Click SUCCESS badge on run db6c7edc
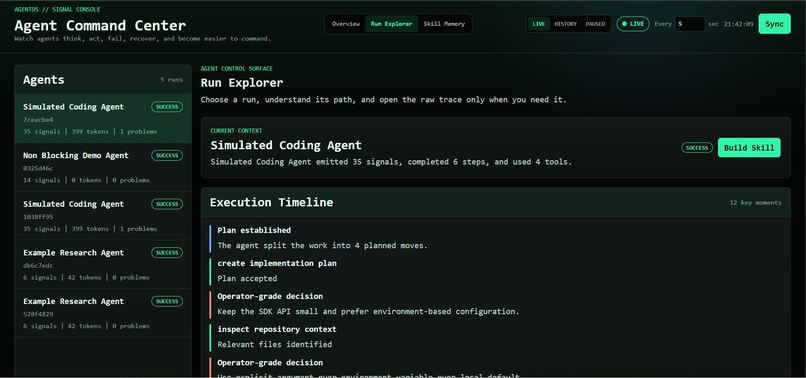The image size is (806, 378). 167,253
